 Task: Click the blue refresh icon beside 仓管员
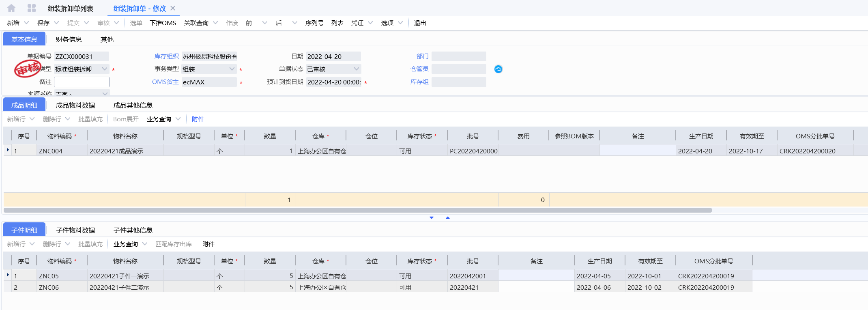point(498,69)
